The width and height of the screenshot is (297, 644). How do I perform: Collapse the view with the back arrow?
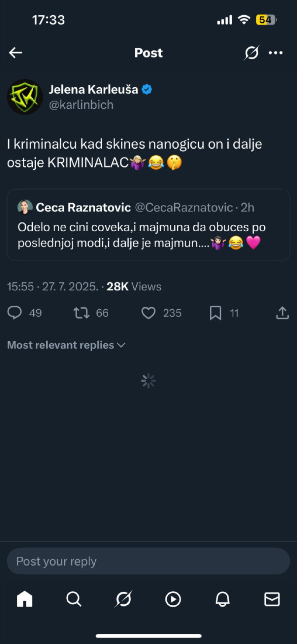click(x=16, y=53)
